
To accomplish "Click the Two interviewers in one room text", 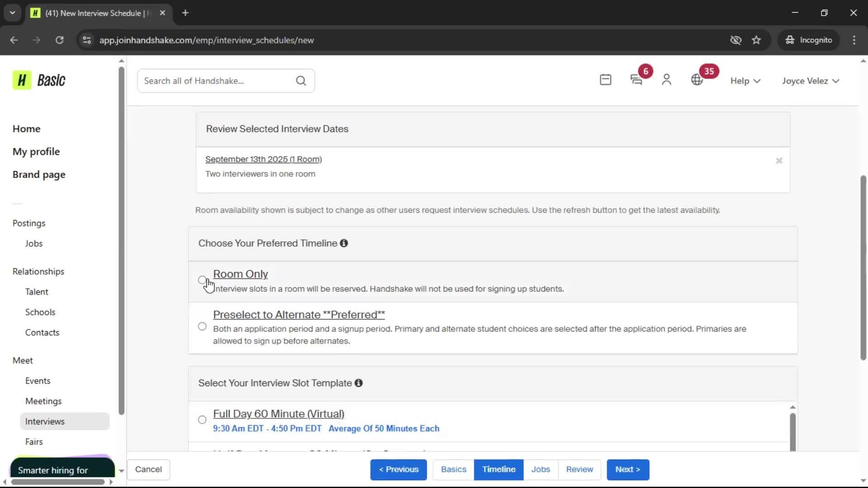I will 260,174.
